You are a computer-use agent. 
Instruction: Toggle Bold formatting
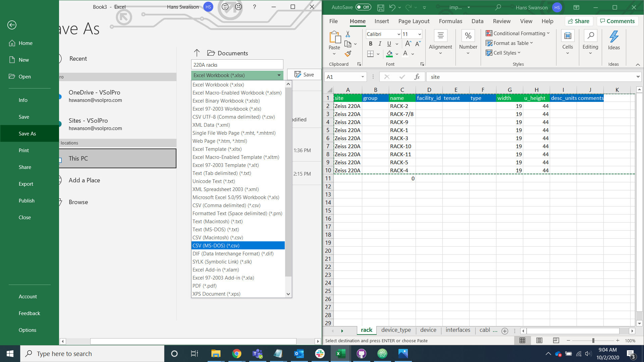tap(370, 44)
